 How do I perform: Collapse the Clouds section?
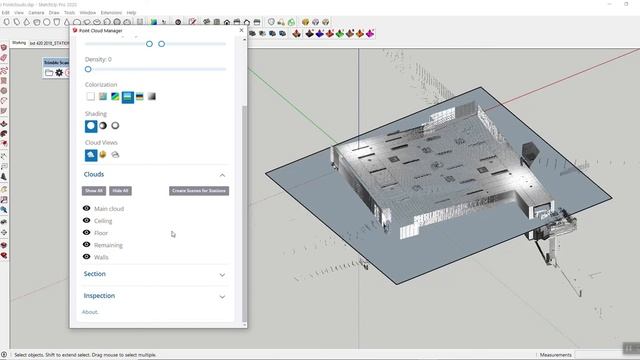tap(222, 175)
